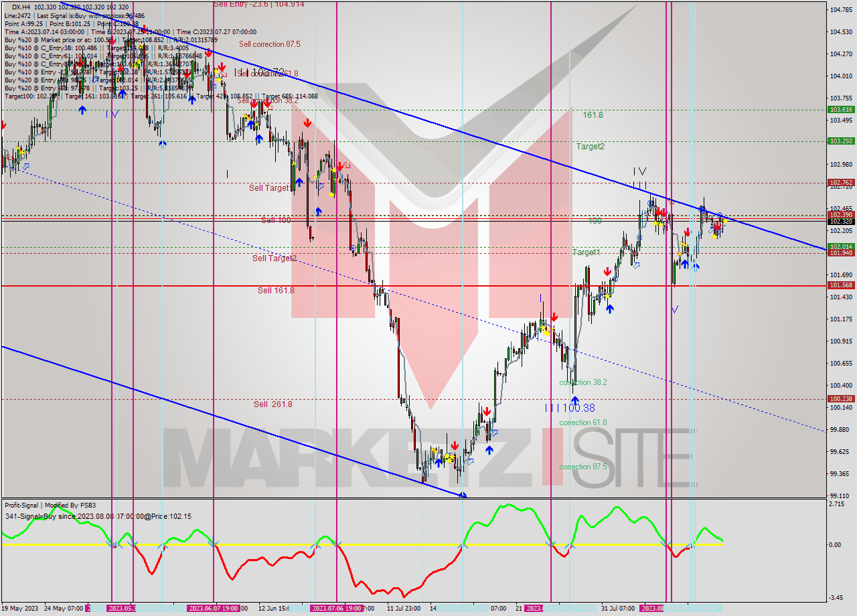This screenshot has width=857, height=616.
Task: Click the 'Point A:99.25' text line
Action: pyautogui.click(x=72, y=23)
